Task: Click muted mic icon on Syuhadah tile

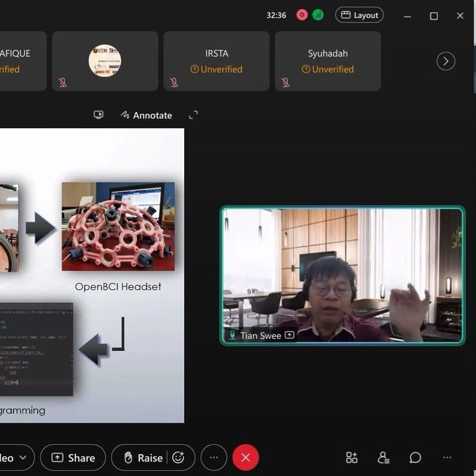Action: coord(285,82)
